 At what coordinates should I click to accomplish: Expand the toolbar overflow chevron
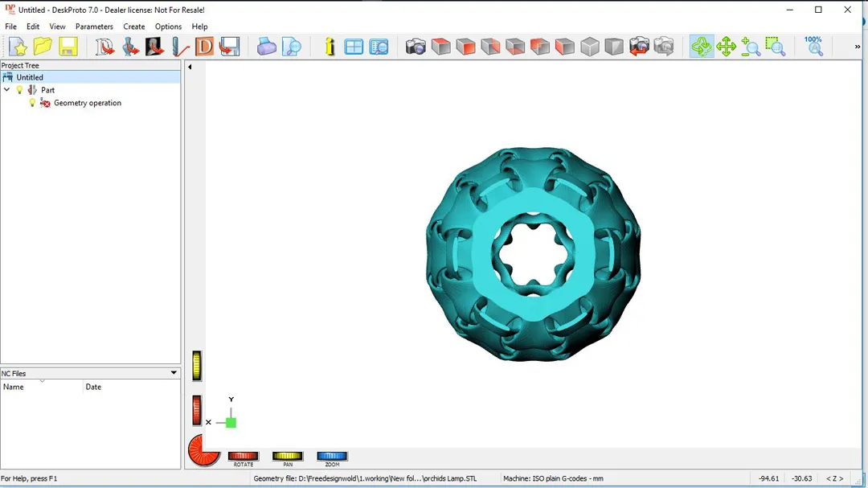pos(857,47)
